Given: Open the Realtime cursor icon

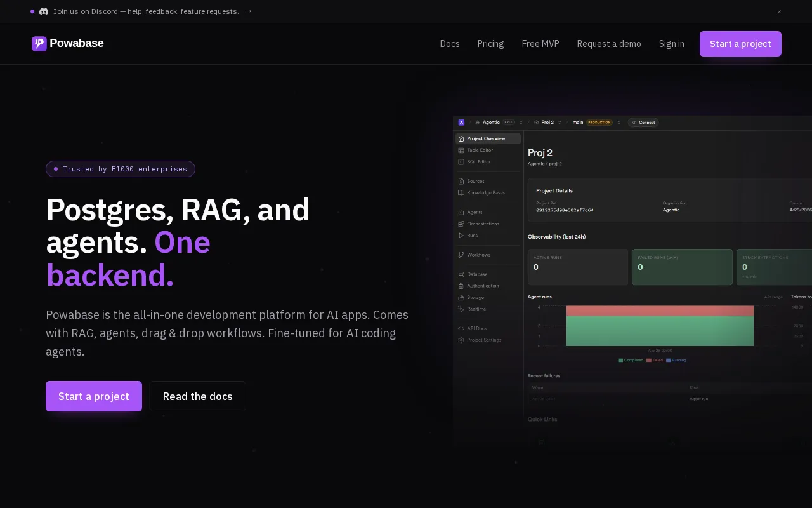Looking at the screenshot, I should (461, 309).
